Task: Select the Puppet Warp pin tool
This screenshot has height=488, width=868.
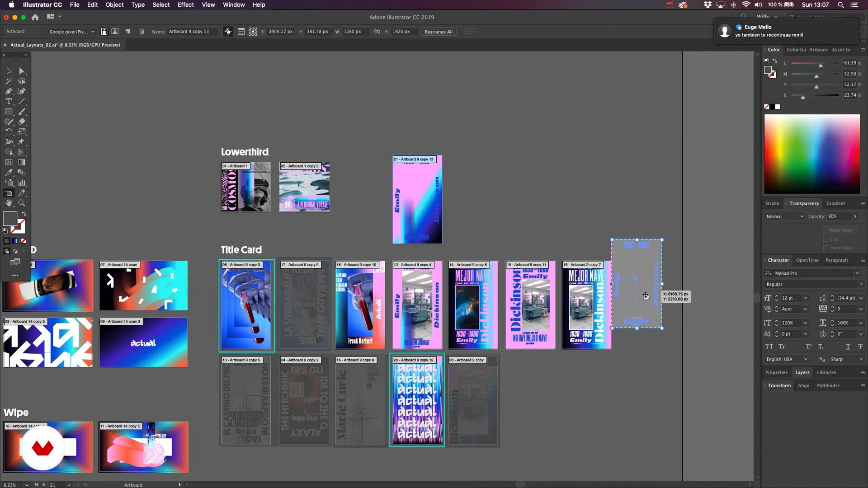Action: 22,142
